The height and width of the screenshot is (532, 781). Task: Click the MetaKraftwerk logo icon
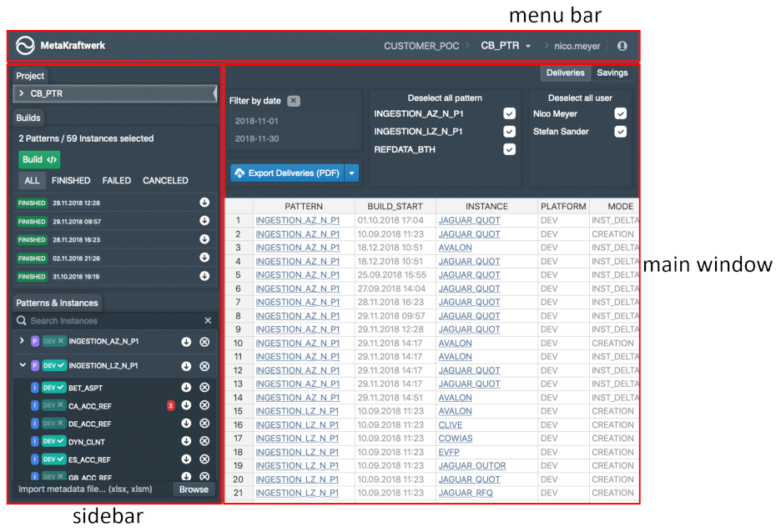click(x=25, y=46)
